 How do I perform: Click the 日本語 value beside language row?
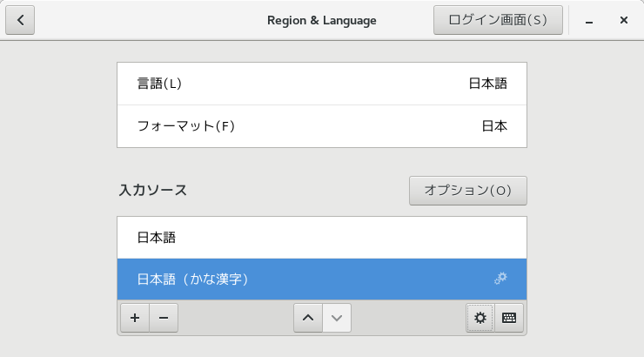tap(488, 84)
